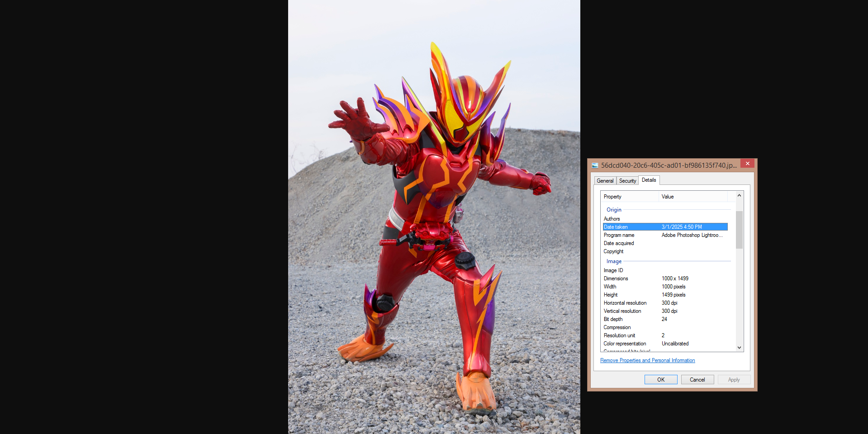Click the Image group header
Screen dimensions: 868x434
(x=614, y=261)
